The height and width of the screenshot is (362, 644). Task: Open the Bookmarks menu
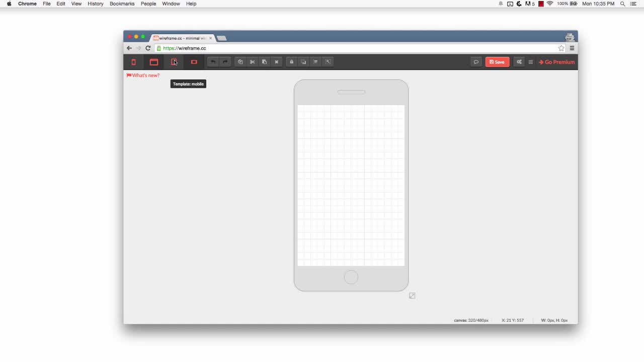(122, 4)
